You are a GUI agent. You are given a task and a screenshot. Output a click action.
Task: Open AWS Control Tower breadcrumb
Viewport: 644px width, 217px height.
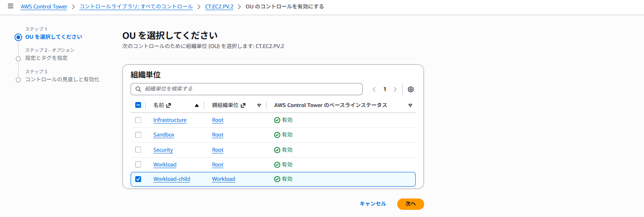point(44,7)
